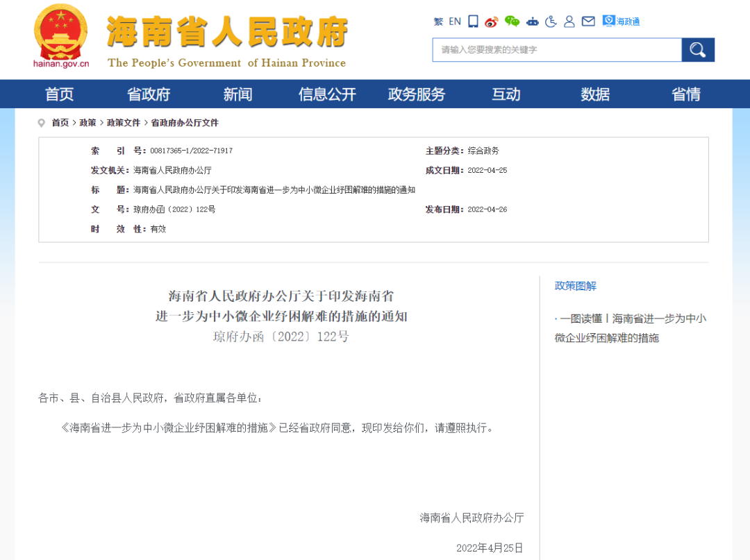Click the 海政通 shield icon
The width and height of the screenshot is (750, 560).
click(x=608, y=22)
